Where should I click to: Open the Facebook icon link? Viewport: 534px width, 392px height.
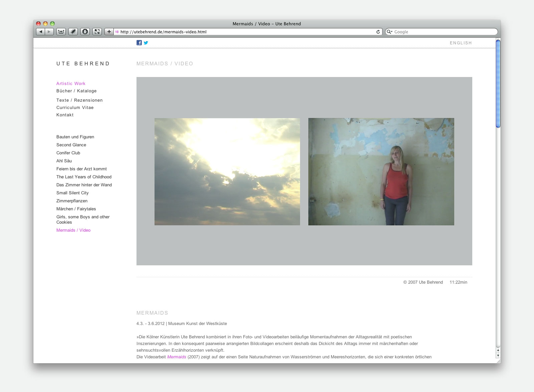point(139,43)
